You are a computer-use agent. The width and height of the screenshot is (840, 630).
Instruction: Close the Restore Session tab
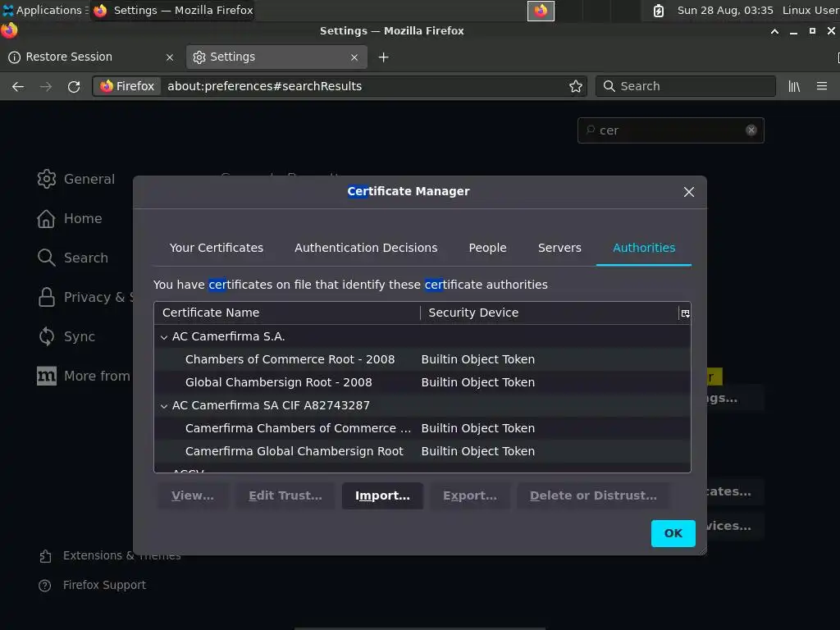pyautogui.click(x=170, y=57)
